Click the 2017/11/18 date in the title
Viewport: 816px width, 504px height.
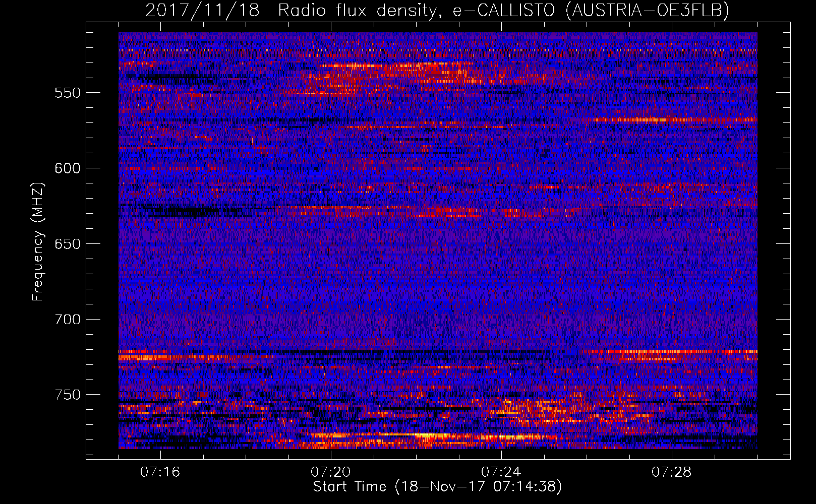pyautogui.click(x=202, y=10)
